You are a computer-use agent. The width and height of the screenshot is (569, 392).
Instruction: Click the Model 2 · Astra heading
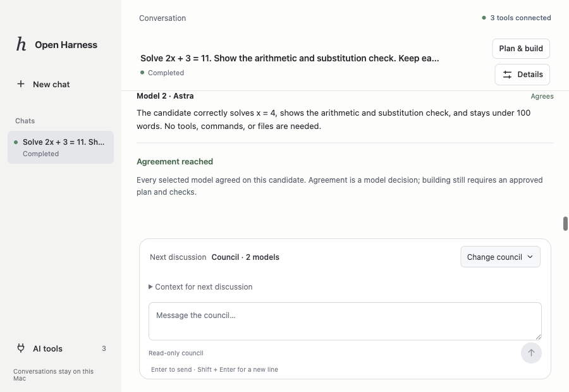(x=165, y=96)
